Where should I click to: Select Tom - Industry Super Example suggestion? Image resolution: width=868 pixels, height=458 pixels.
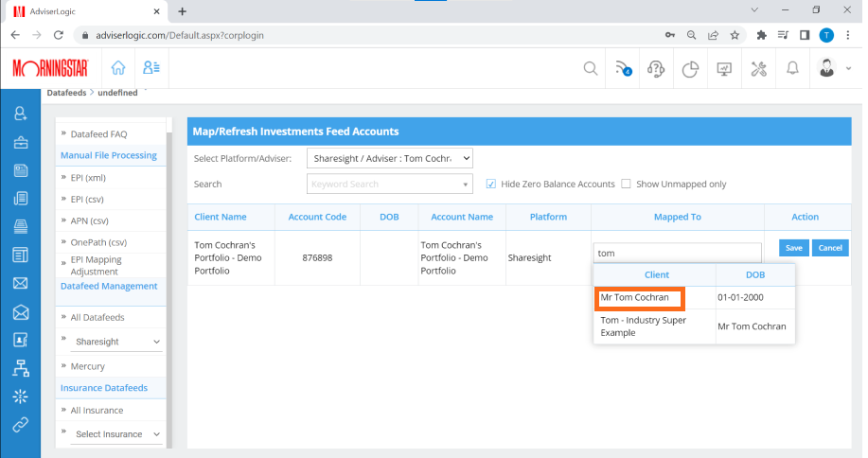[x=644, y=326]
